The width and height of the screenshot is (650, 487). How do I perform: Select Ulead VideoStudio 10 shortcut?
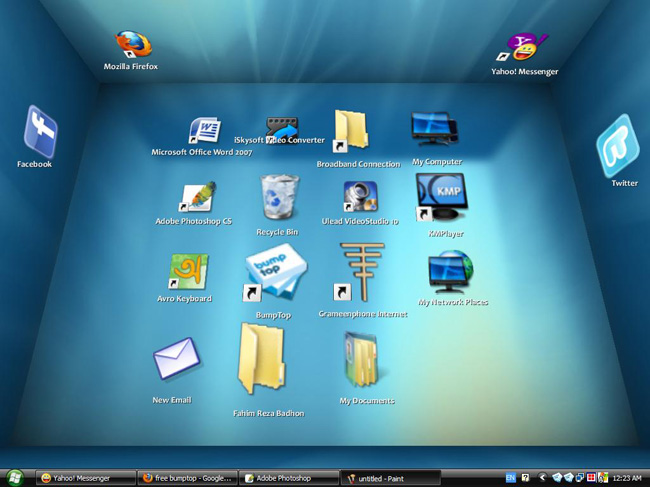[x=360, y=196]
